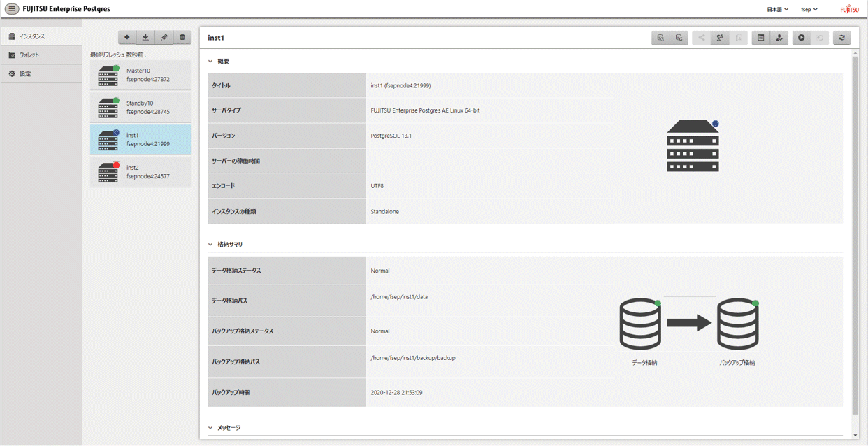Click the 'サーバーの稼働時間' row label
Screen dimensions: 868x446
coord(236,161)
